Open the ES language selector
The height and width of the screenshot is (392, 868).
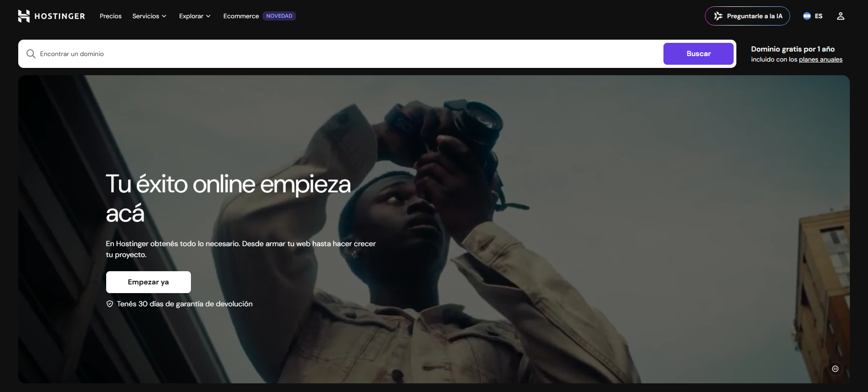pos(813,16)
